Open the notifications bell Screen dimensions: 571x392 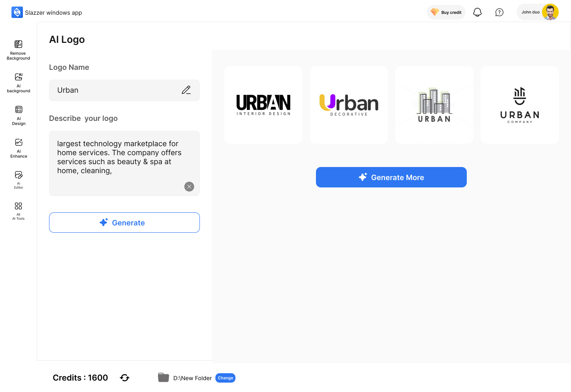click(477, 12)
